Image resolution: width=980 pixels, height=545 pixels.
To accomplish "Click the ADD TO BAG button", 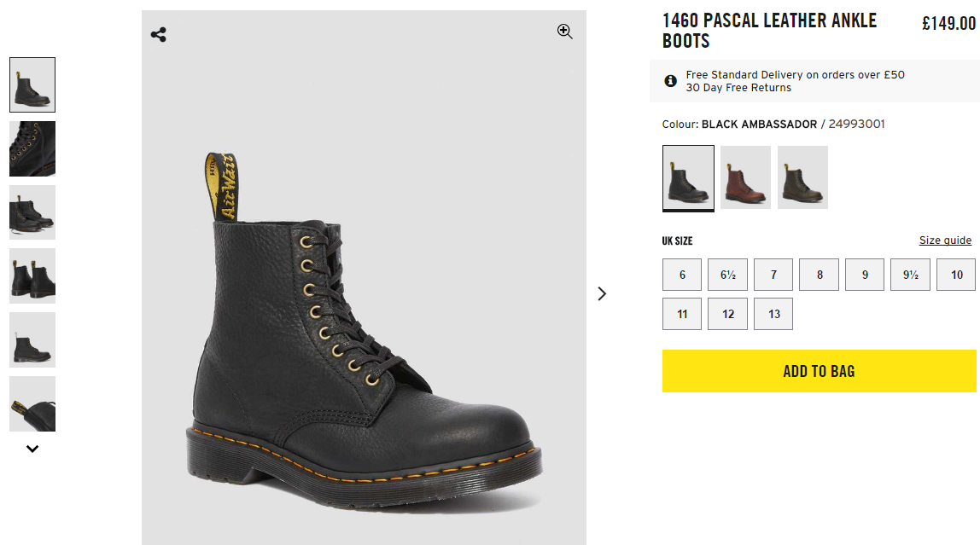I will (819, 371).
